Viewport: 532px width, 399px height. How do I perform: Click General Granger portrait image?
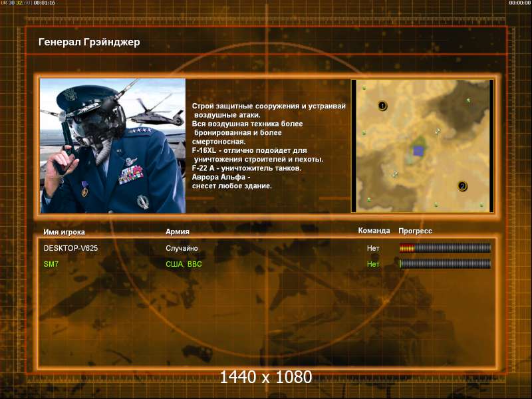(112, 146)
